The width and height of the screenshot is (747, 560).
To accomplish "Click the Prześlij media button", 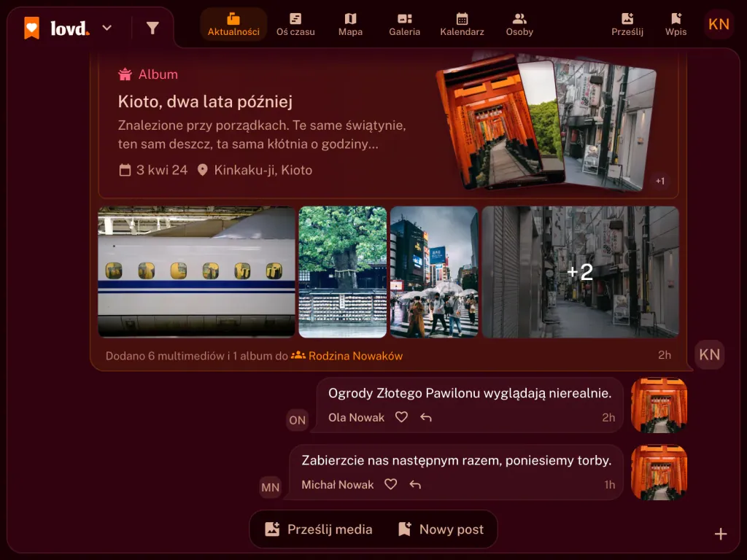I will pyautogui.click(x=319, y=529).
